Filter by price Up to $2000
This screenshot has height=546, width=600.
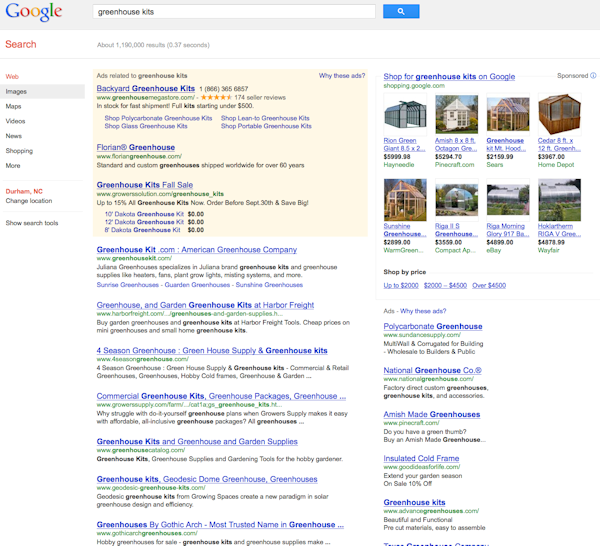pos(401,286)
